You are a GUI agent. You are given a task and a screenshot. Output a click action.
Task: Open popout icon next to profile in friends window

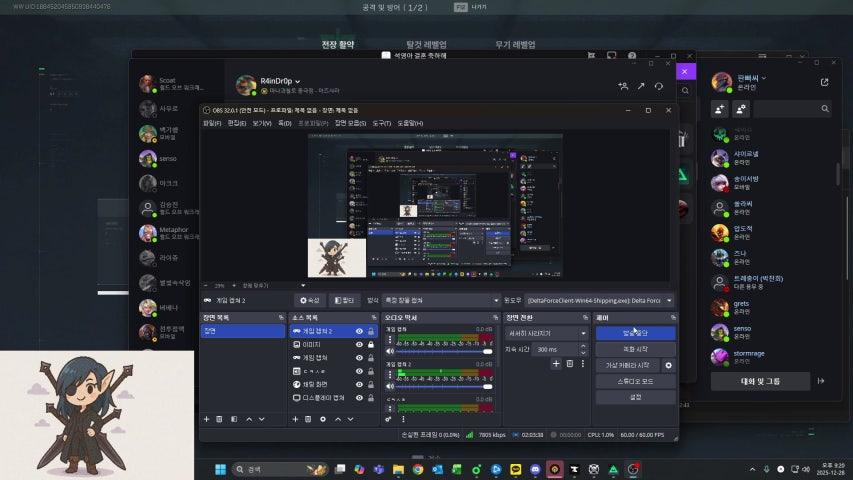[825, 82]
